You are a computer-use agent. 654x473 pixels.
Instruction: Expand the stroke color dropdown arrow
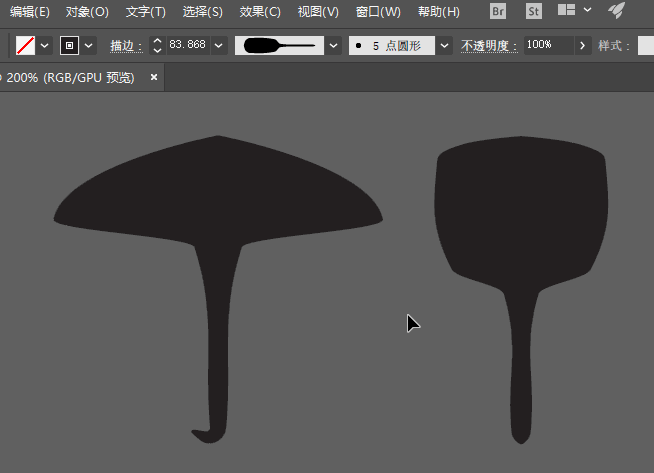[88, 45]
